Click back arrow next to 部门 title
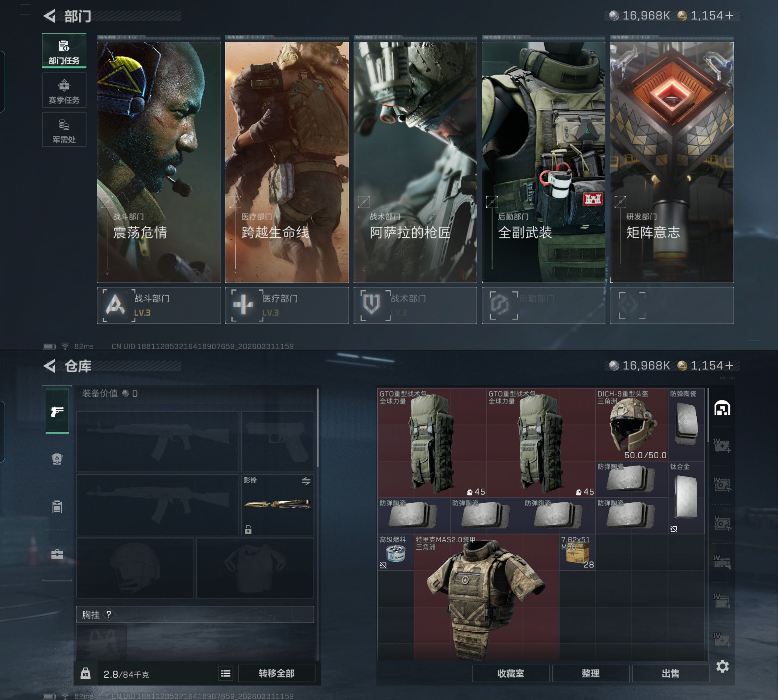Screen dimensions: 778x700 pyautogui.click(x=50, y=16)
